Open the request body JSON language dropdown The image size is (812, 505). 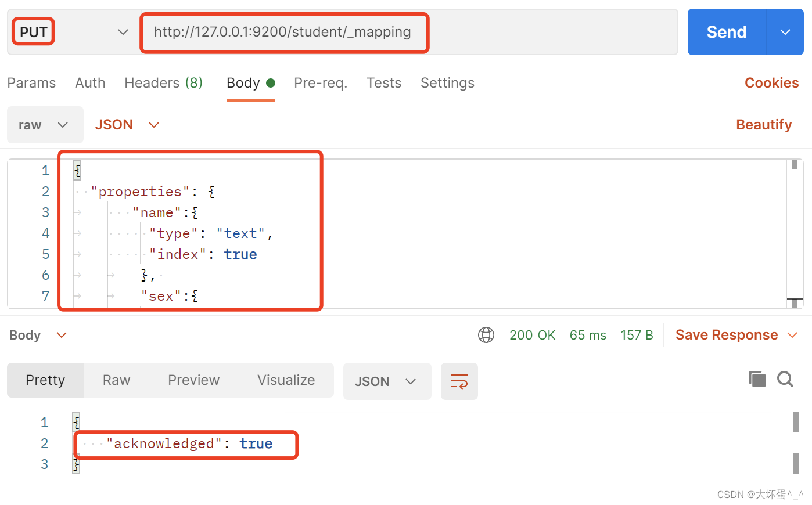[127, 125]
